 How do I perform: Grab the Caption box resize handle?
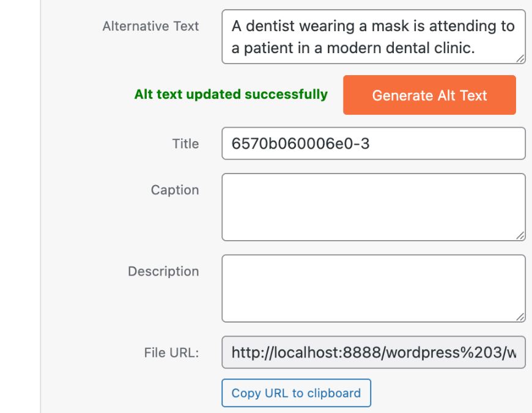[520, 236]
